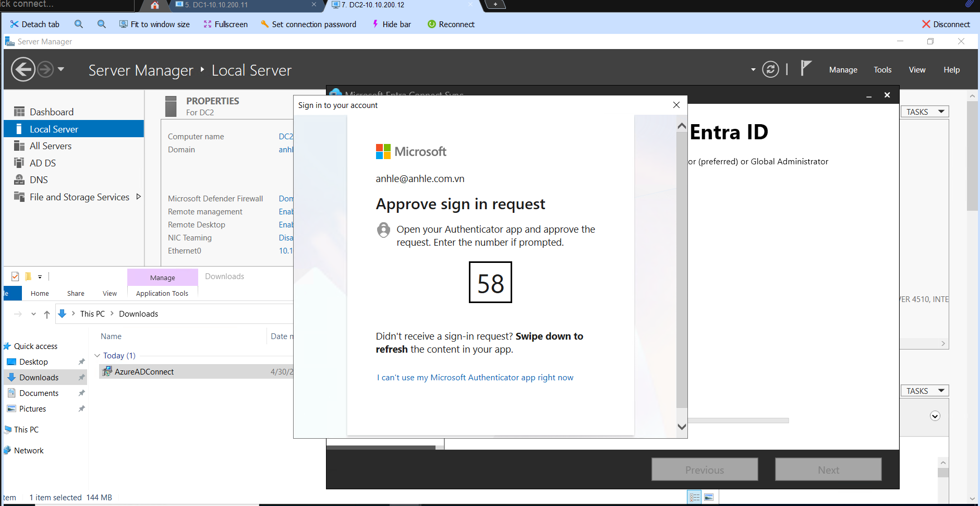This screenshot has width=980, height=506.
Task: Expand the section with the circled chevron
Action: pyautogui.click(x=935, y=416)
